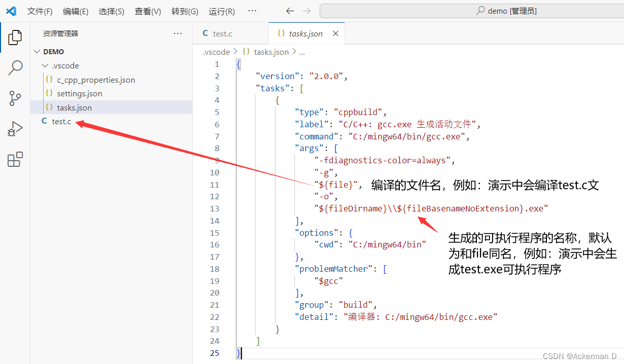
Task: Click the VS Code logo icon
Action: [x=11, y=10]
